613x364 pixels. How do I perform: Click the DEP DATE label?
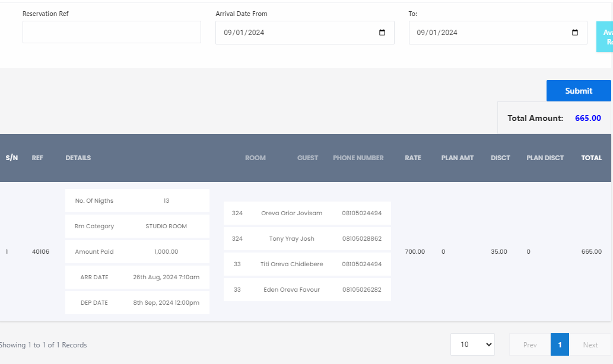click(94, 303)
